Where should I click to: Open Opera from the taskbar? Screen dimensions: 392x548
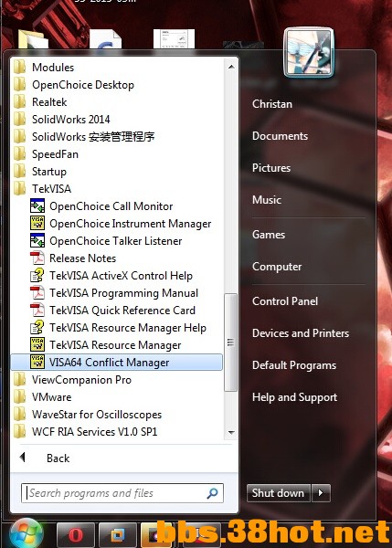(x=76, y=535)
